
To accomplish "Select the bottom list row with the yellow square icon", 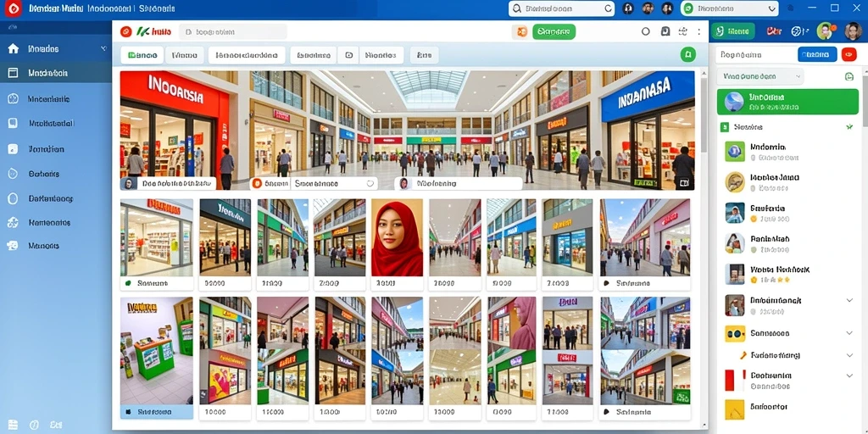I will point(787,409).
